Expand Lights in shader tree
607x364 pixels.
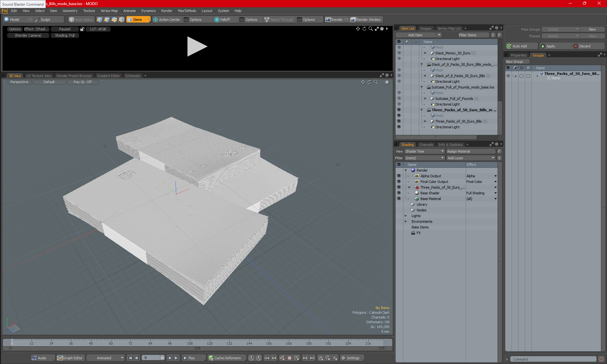406,216
